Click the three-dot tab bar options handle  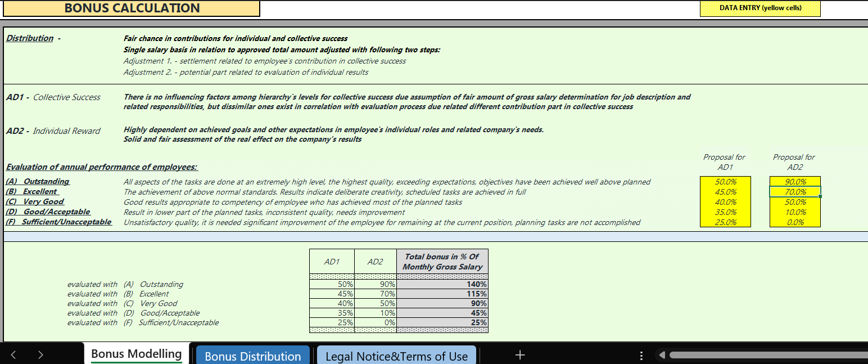tap(641, 356)
